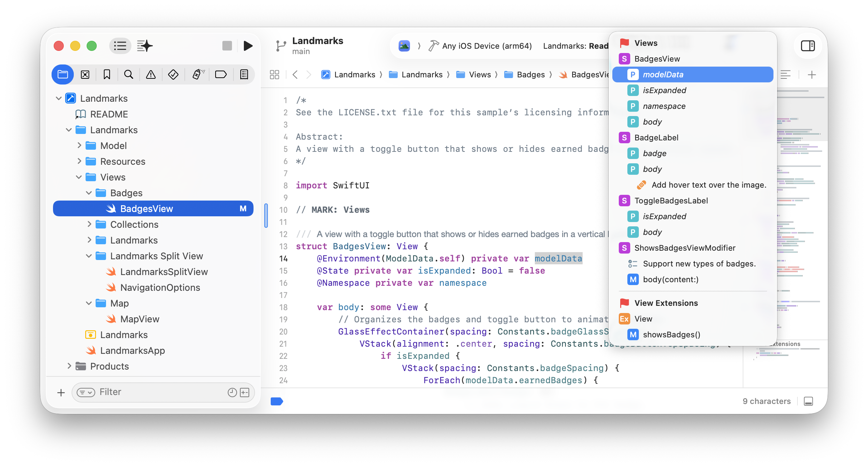Open the coding assistant sparkle icon
The image size is (868, 467).
(x=145, y=46)
